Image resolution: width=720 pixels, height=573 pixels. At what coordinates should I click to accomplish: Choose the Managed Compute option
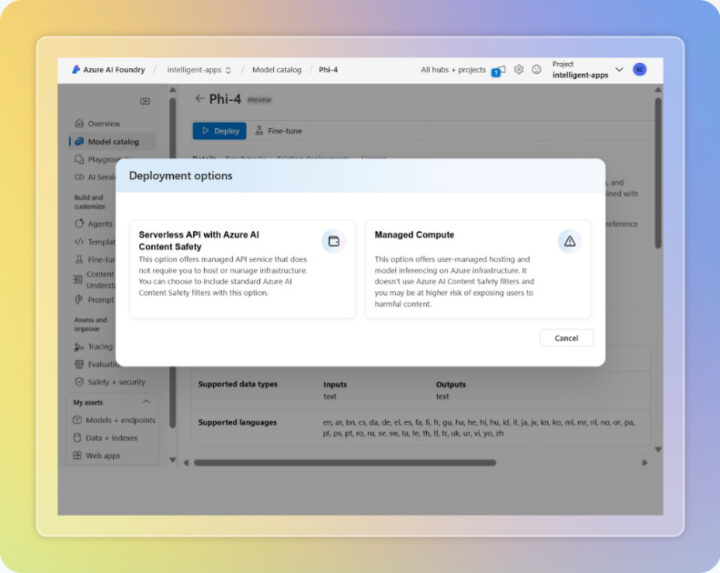point(478,268)
